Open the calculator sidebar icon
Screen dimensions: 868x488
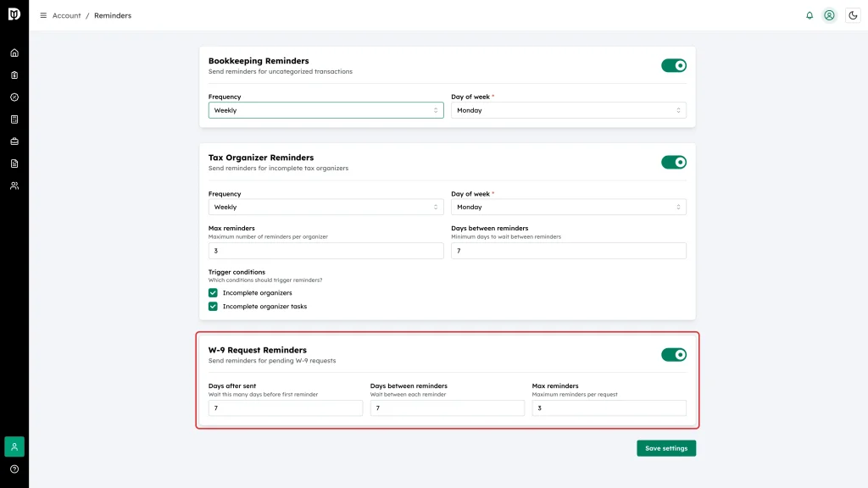(x=14, y=119)
